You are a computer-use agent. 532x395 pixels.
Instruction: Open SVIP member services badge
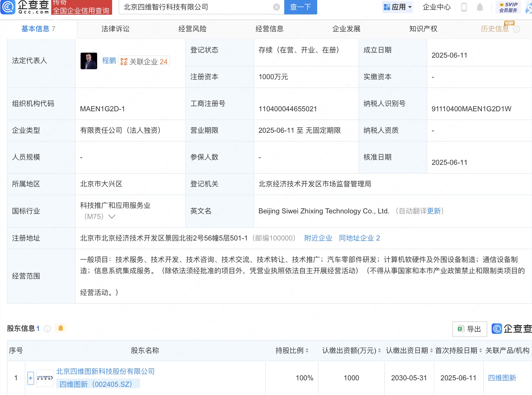click(508, 7)
